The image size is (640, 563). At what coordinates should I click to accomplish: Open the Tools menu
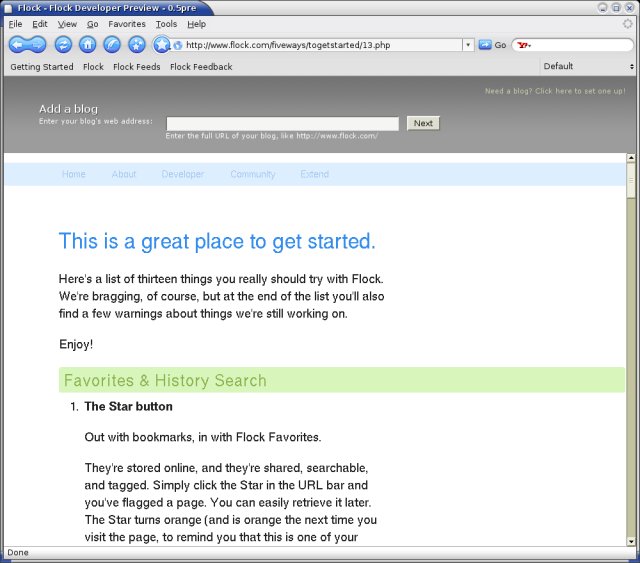pyautogui.click(x=167, y=24)
